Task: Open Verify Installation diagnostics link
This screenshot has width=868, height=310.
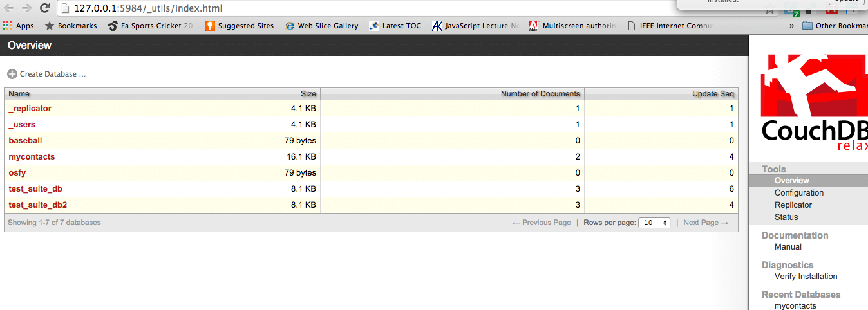Action: [806, 277]
